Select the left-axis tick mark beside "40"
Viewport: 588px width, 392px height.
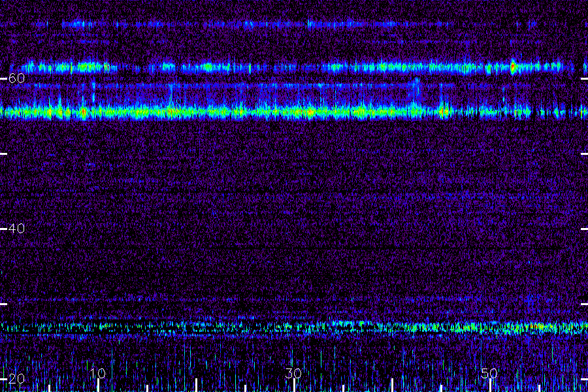pyautogui.click(x=3, y=229)
